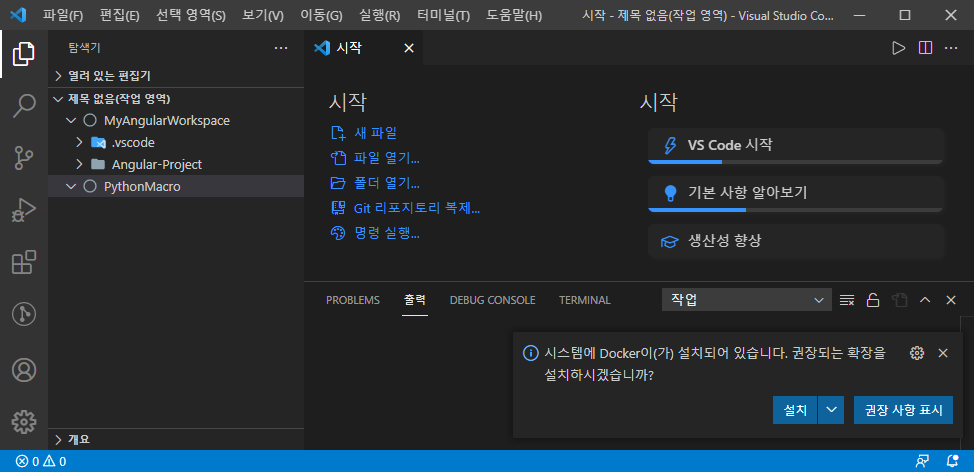This screenshot has height=472, width=974.
Task: Open notifications bell in status bar
Action: (x=951, y=461)
